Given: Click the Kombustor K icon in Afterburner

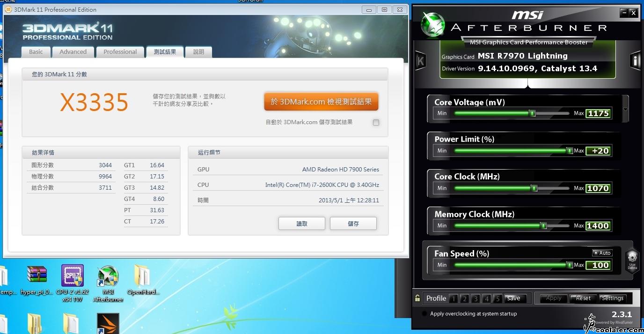Looking at the screenshot, I should pos(420,61).
